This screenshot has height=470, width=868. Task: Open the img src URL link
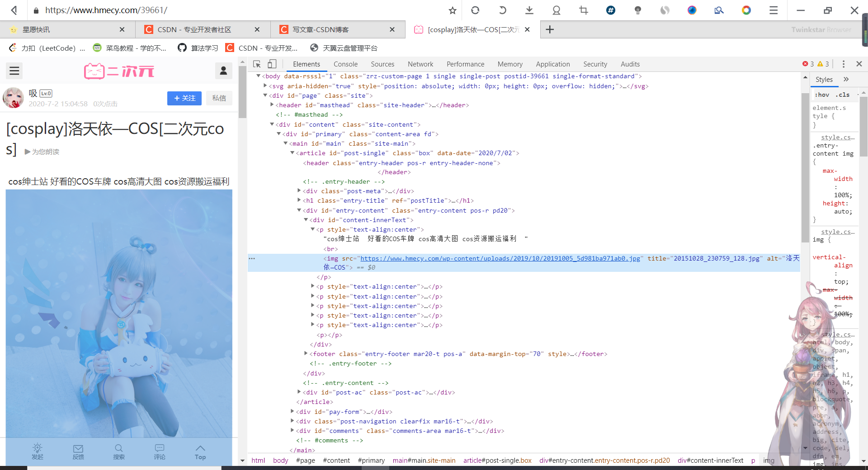point(500,258)
